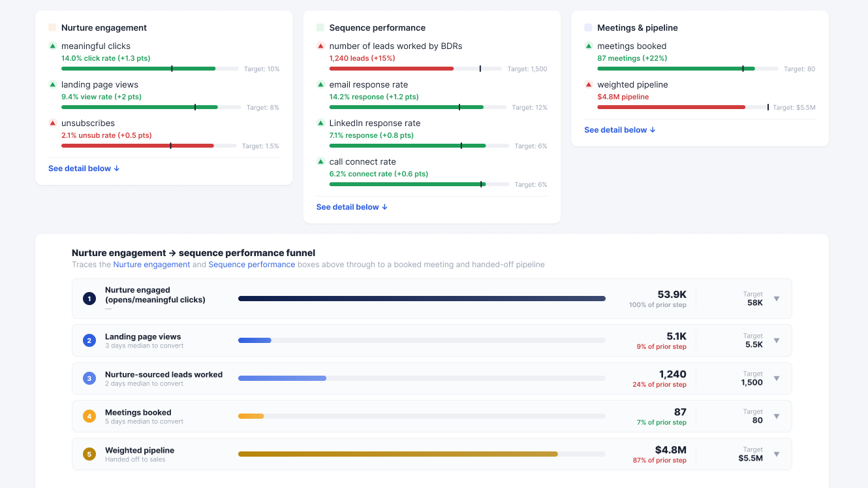
Task: Click the step 1 badge for Nurture engaged
Action: [89, 299]
